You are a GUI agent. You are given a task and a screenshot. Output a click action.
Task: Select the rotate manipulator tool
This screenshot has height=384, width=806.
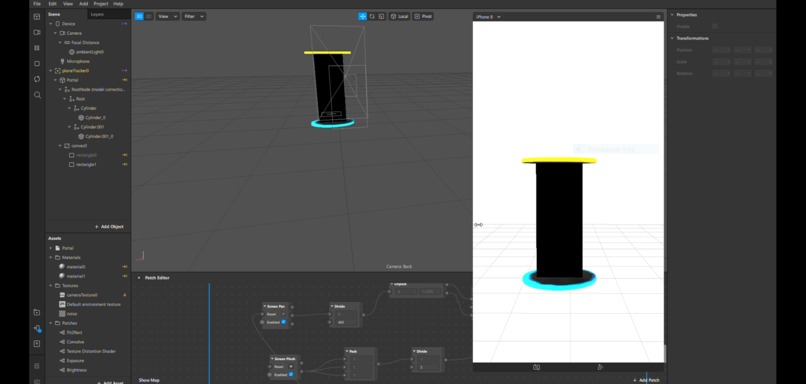point(372,16)
